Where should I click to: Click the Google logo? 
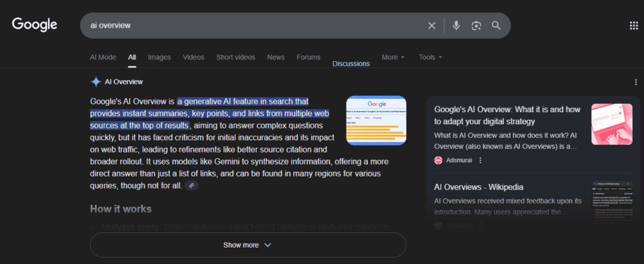click(x=35, y=25)
